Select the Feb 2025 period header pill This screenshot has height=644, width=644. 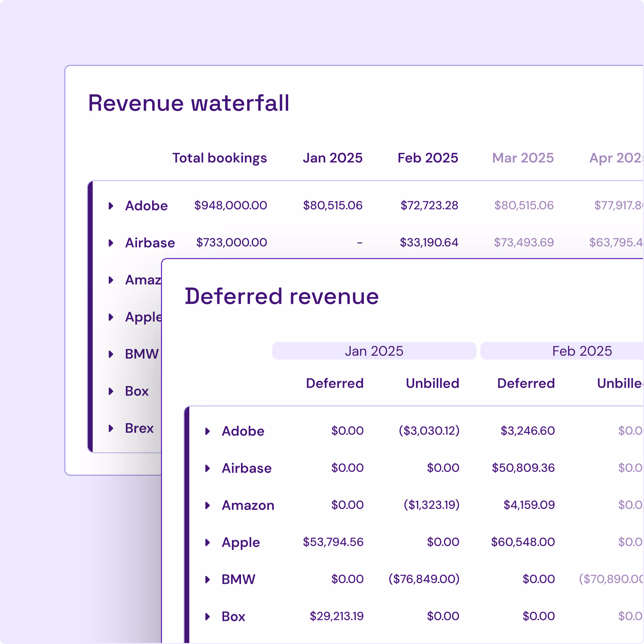[582, 351]
